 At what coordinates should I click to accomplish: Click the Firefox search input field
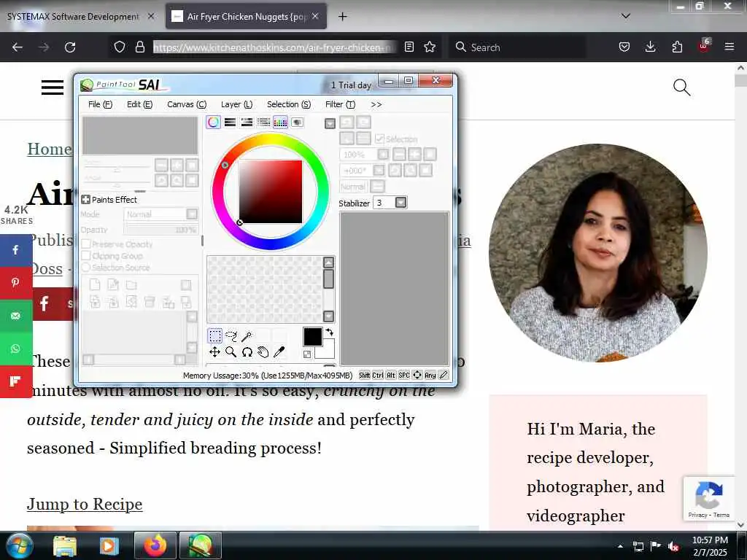pos(517,47)
